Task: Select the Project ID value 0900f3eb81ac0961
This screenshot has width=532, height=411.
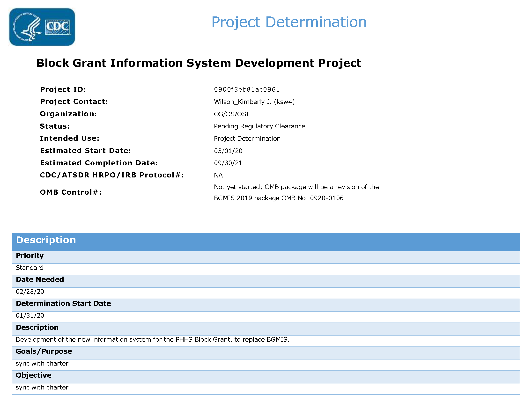Action: click(x=247, y=90)
